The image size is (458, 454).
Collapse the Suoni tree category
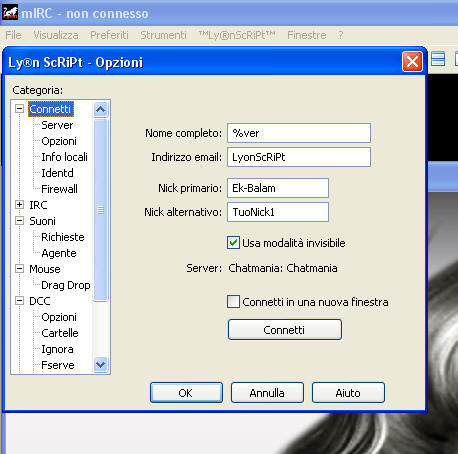click(20, 221)
